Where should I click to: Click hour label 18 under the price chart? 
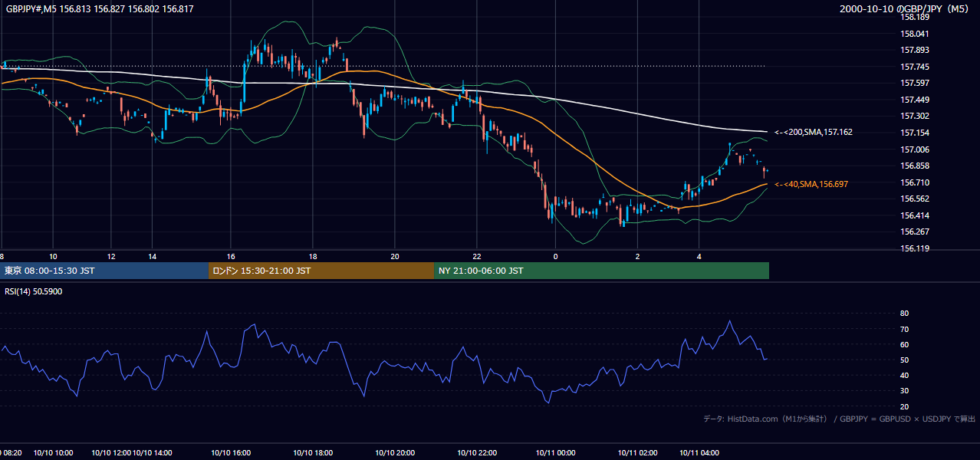tap(312, 256)
